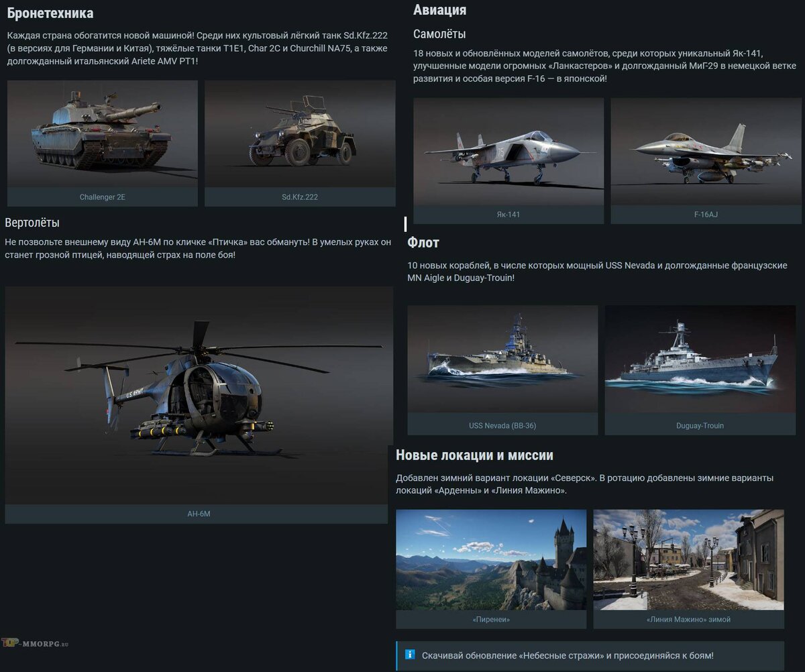The width and height of the screenshot is (805, 672).
Task: Click the info icon in the notice
Action: pos(409,655)
